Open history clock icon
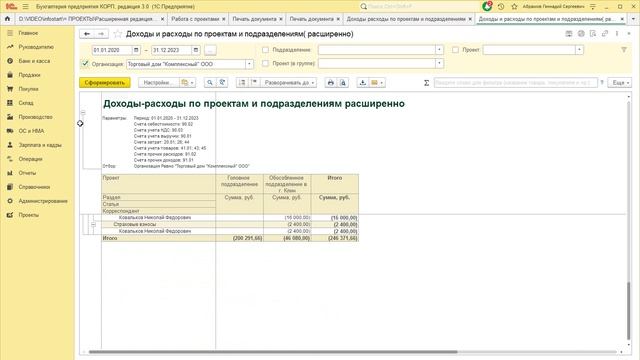 click(x=501, y=7)
